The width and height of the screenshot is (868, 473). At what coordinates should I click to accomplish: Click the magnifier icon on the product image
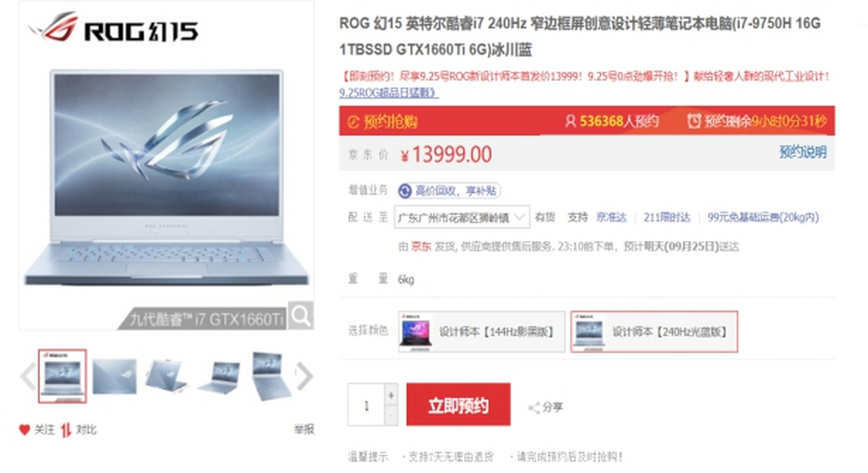click(301, 315)
